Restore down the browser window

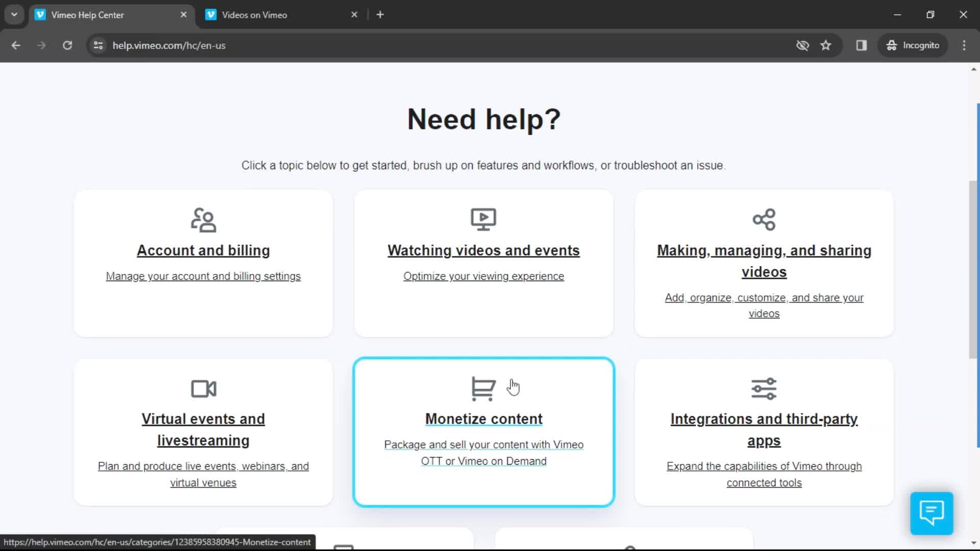930,15
